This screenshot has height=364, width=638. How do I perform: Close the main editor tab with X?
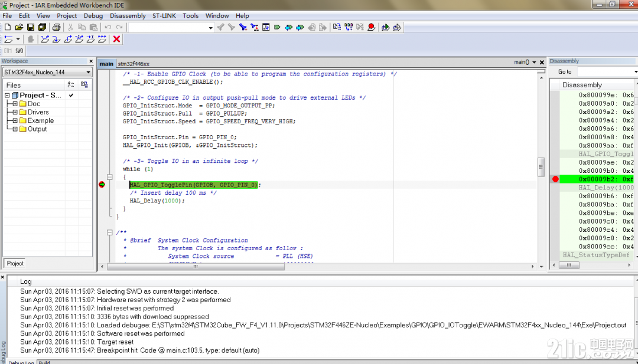coord(542,63)
